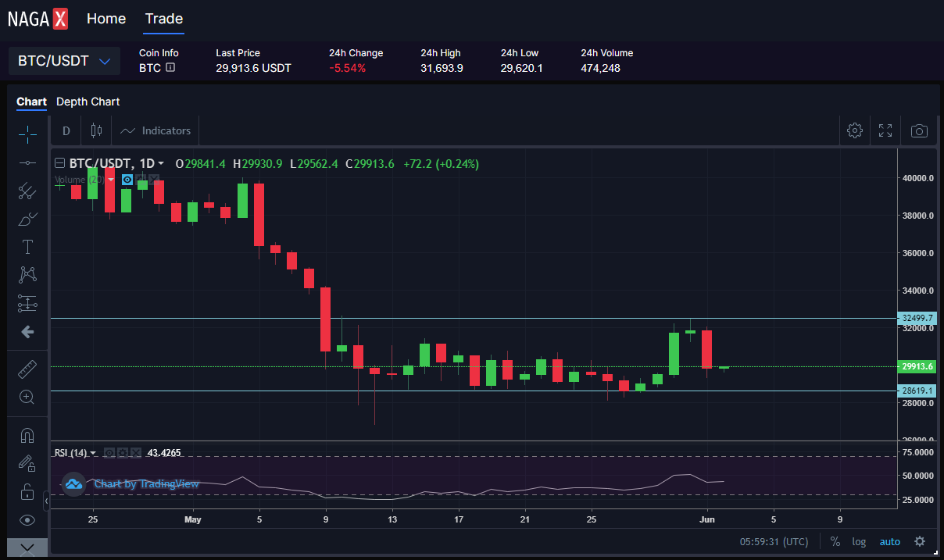944x560 pixels.
Task: Collapse the BTC/USDT legend box
Action: pos(59,164)
